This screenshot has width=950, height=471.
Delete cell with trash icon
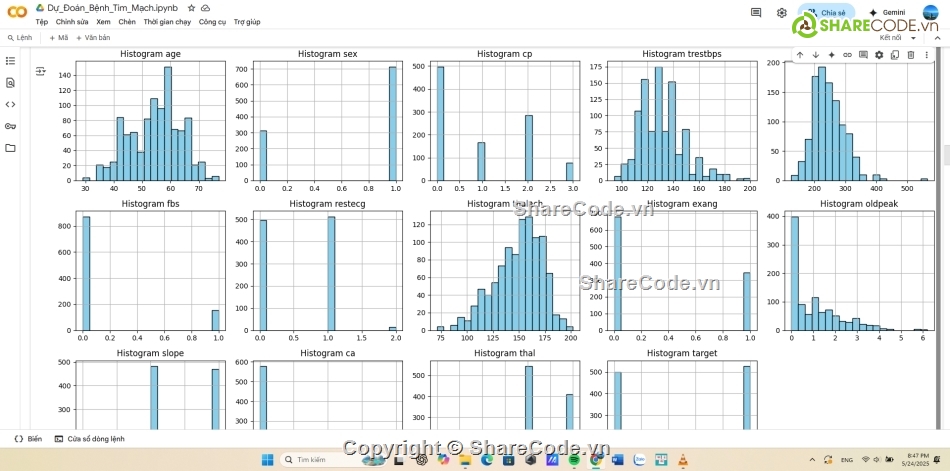(911, 55)
